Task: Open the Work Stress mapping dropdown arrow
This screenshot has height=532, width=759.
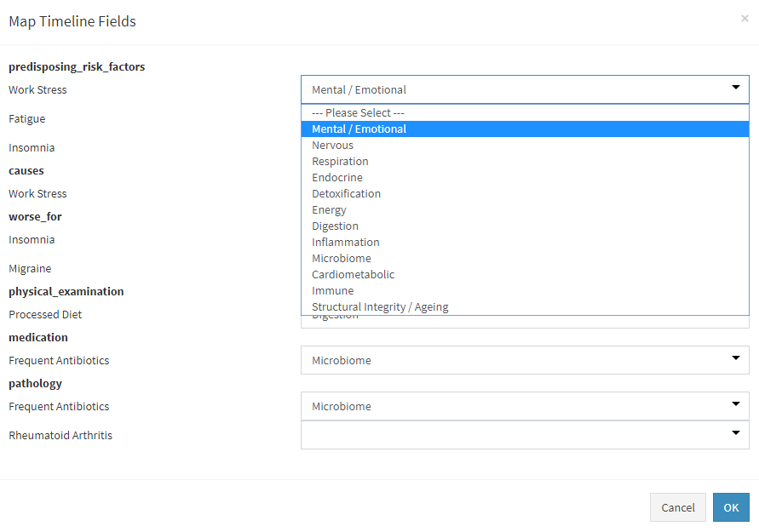Action: [x=734, y=89]
